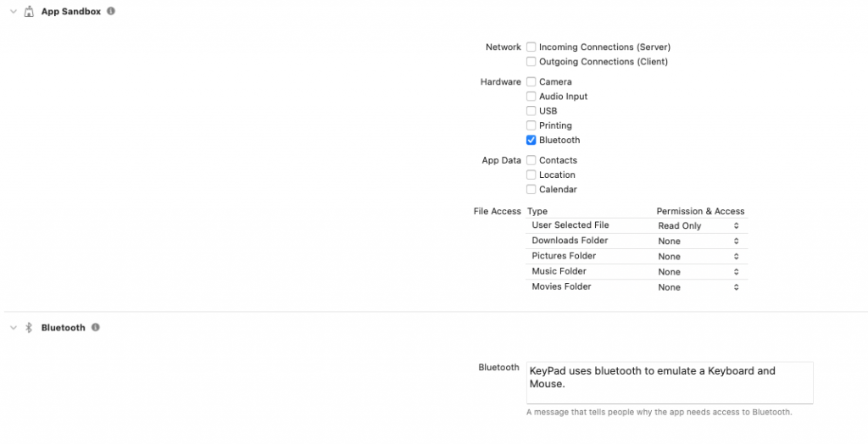Image resolution: width=868 pixels, height=444 pixels.
Task: Click the App Sandbox icon
Action: coord(29,12)
